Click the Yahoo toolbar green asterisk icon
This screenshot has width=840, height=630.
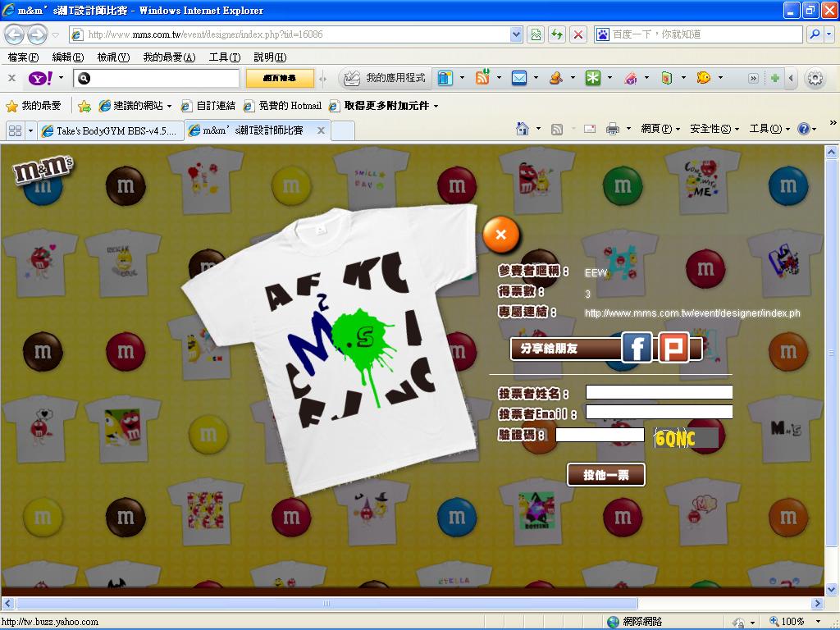pos(593,78)
